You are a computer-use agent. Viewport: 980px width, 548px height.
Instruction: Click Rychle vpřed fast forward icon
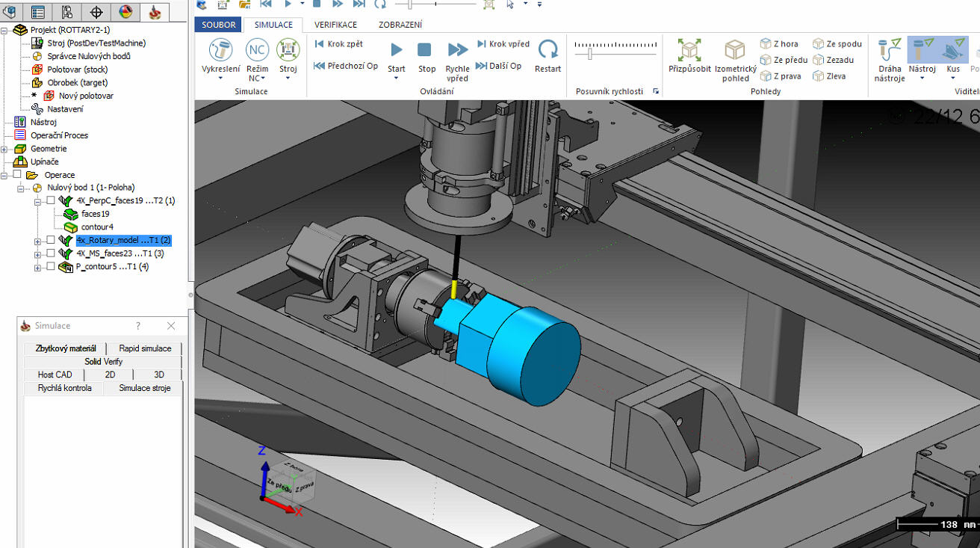(457, 50)
